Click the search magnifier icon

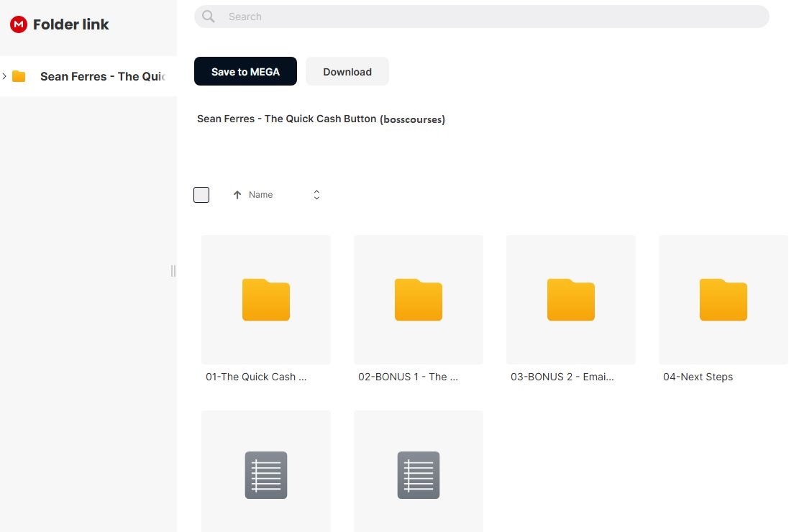click(x=209, y=17)
